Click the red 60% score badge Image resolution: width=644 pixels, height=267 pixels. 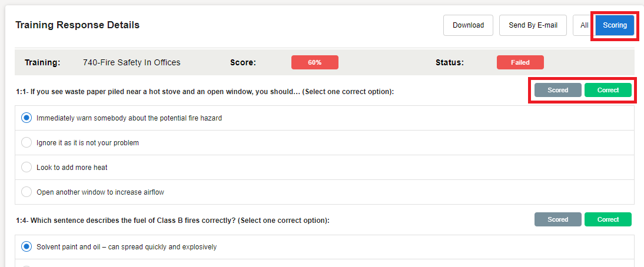[314, 62]
